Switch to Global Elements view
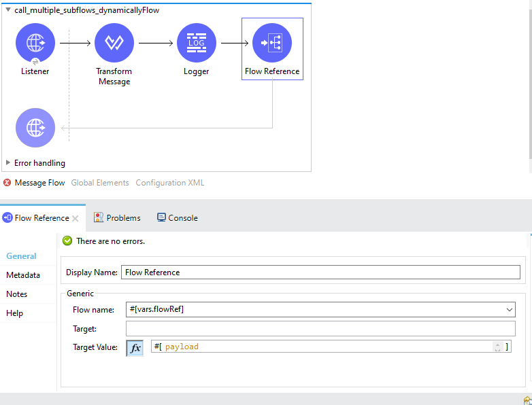 point(100,183)
